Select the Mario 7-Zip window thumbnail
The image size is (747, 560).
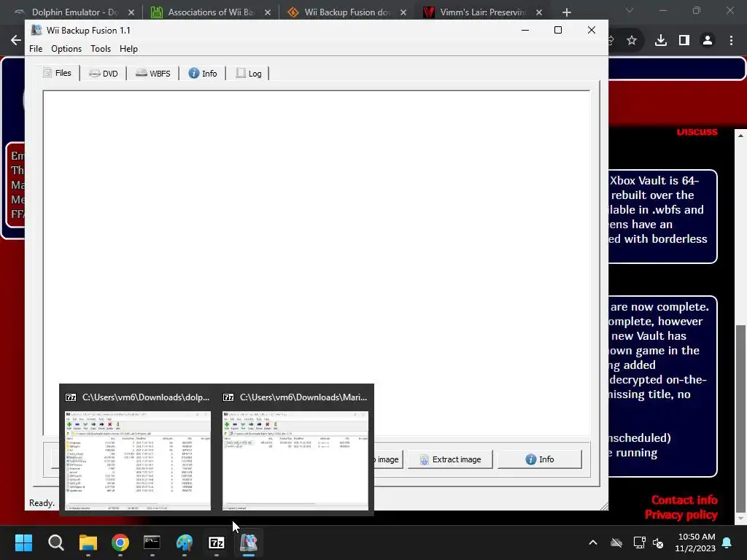tap(295, 461)
